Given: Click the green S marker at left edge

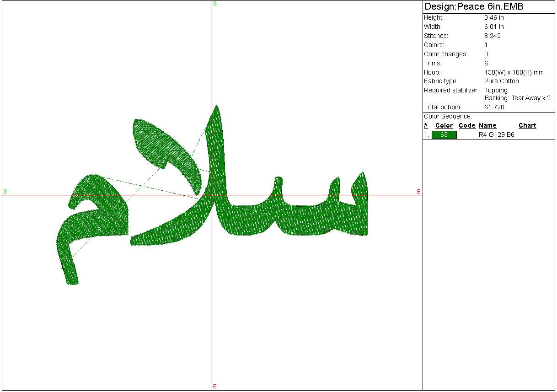Looking at the screenshot, I should (x=5, y=191).
